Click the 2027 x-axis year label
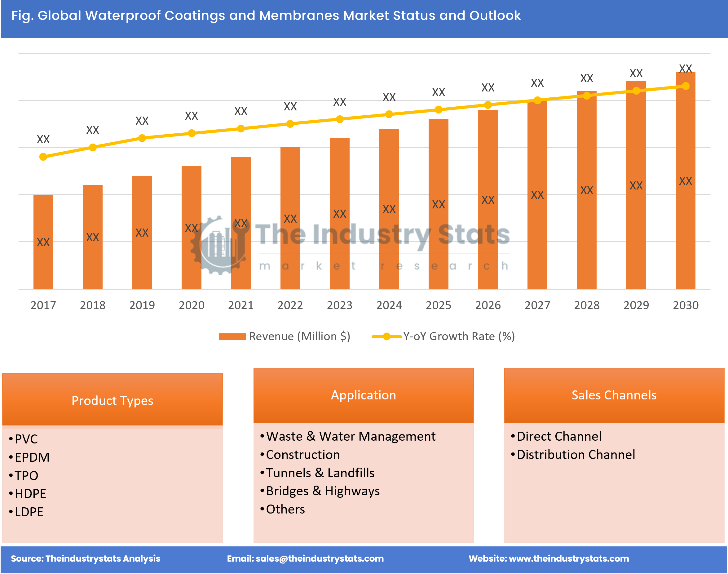 [537, 305]
